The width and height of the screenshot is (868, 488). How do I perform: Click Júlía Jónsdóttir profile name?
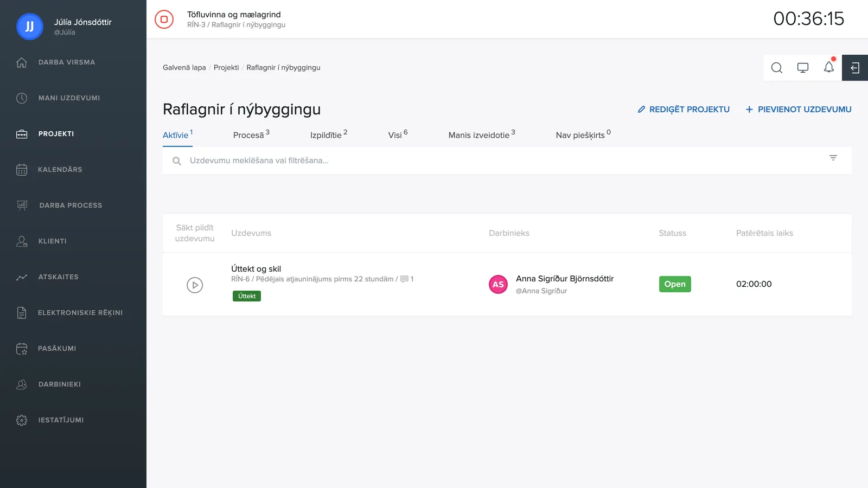pos(82,22)
